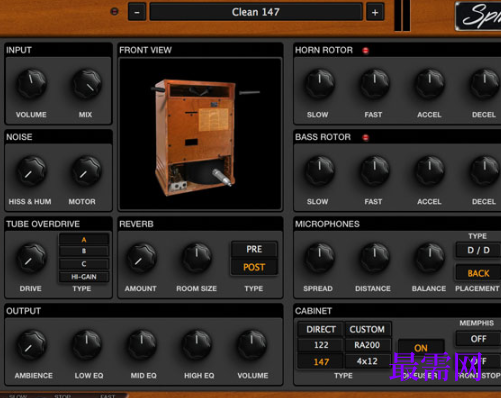Select overdrive type A
Screen dimensions: 501x398
pyautogui.click(x=84, y=239)
